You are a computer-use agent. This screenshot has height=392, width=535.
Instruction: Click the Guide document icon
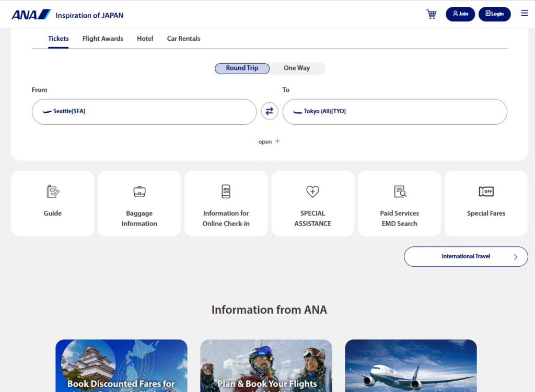click(x=53, y=192)
